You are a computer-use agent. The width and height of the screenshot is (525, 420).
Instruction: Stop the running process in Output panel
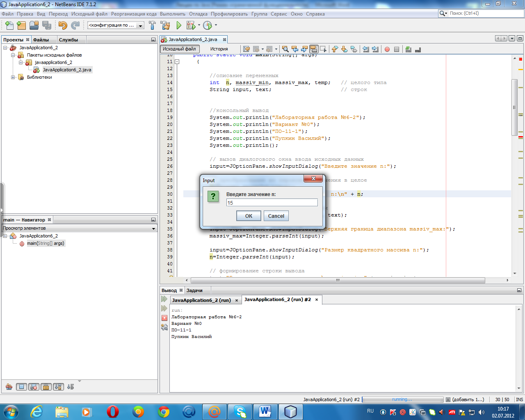pos(164,317)
